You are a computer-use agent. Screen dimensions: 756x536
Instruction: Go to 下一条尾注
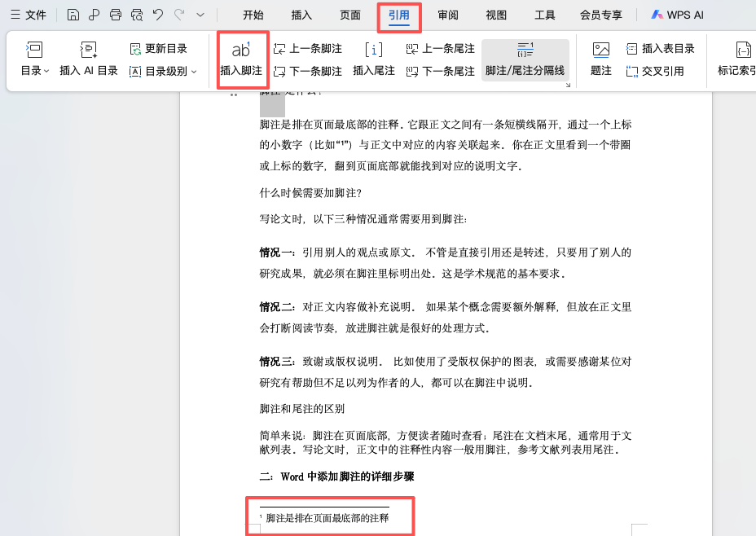click(441, 72)
